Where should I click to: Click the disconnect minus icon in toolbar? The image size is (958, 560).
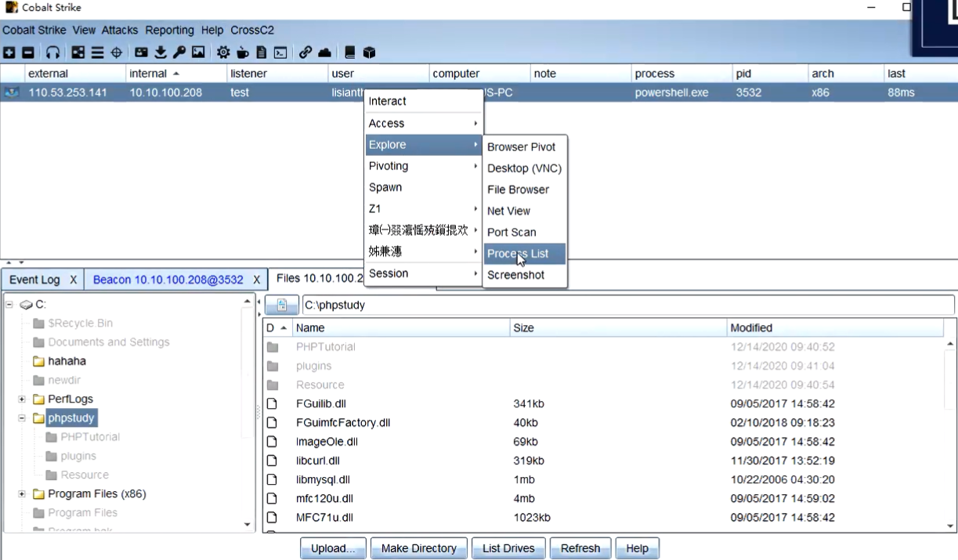click(x=28, y=52)
